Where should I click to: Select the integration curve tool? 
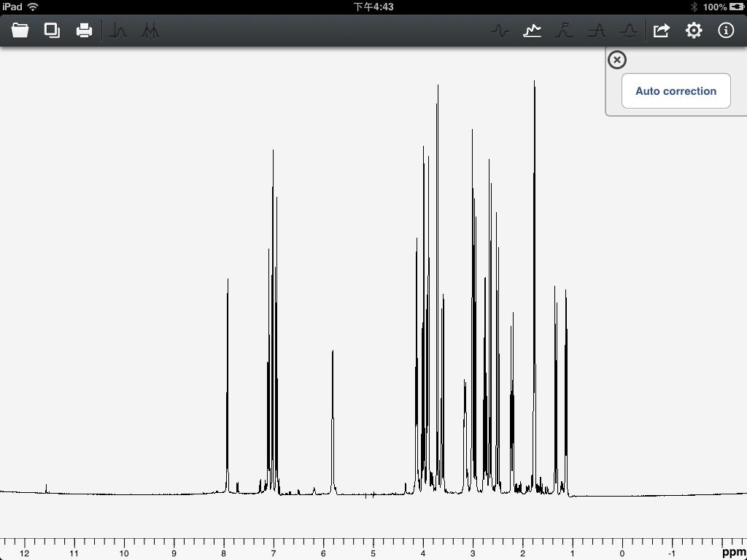pyautogui.click(x=564, y=31)
